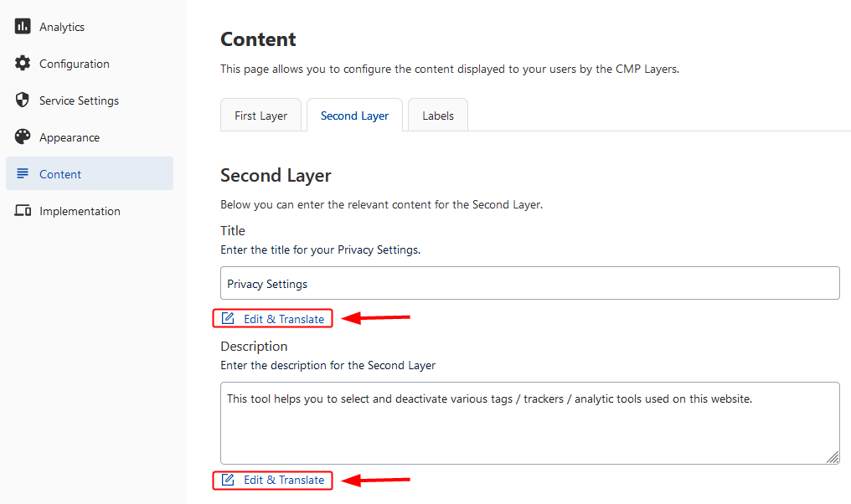
Task: Click the description box resize handle
Action: coord(833,457)
